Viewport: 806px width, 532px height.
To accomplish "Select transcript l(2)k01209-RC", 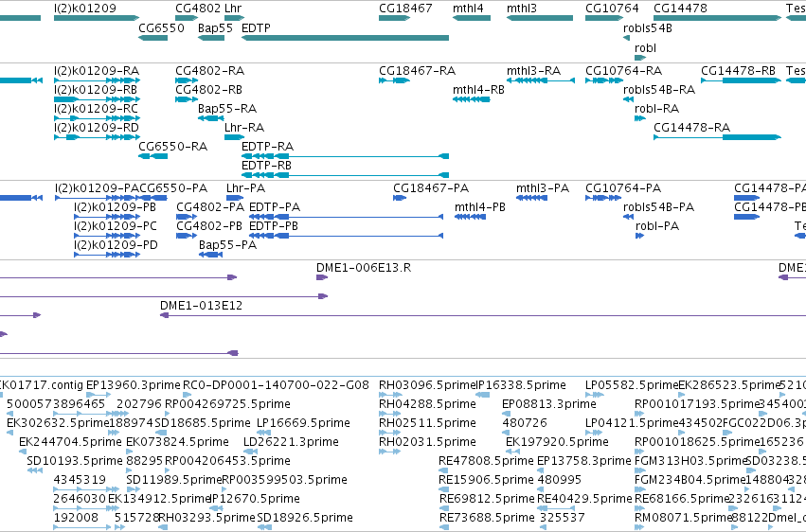I will tap(96, 108).
